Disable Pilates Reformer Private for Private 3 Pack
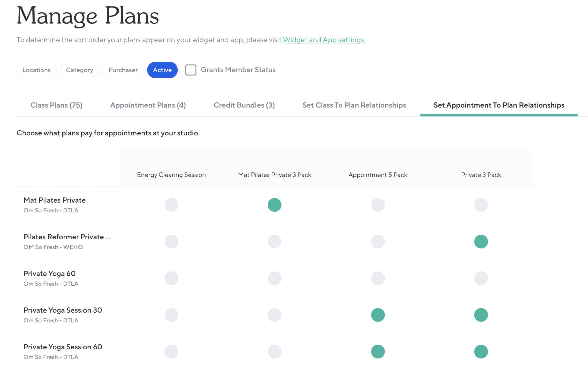588x382 pixels. click(x=481, y=241)
